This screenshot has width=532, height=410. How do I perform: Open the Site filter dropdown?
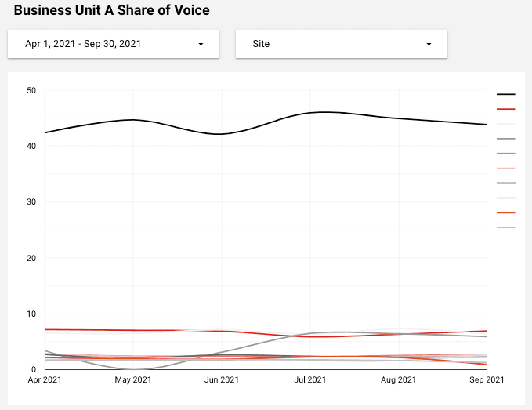click(341, 44)
